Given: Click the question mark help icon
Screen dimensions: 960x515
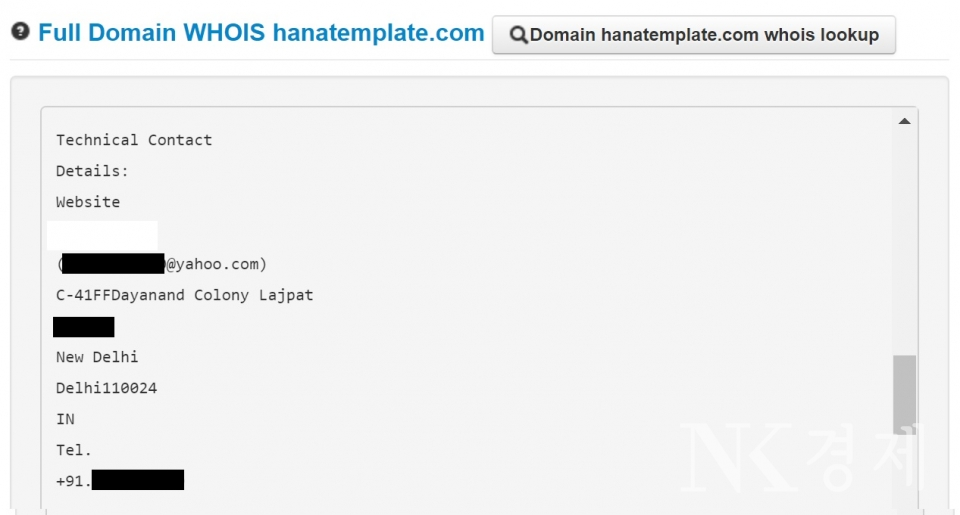Looking at the screenshot, I should click(x=20, y=32).
